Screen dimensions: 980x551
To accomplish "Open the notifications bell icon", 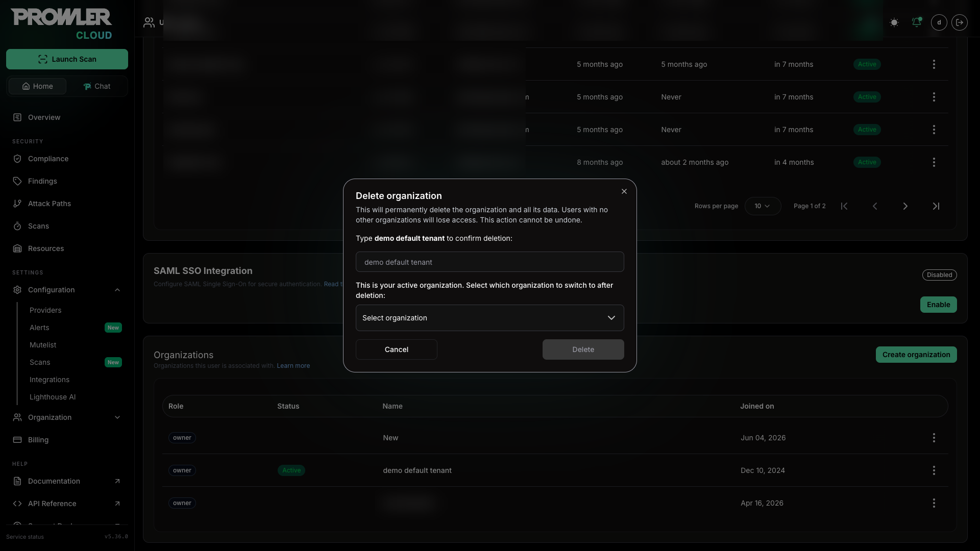I will [916, 22].
